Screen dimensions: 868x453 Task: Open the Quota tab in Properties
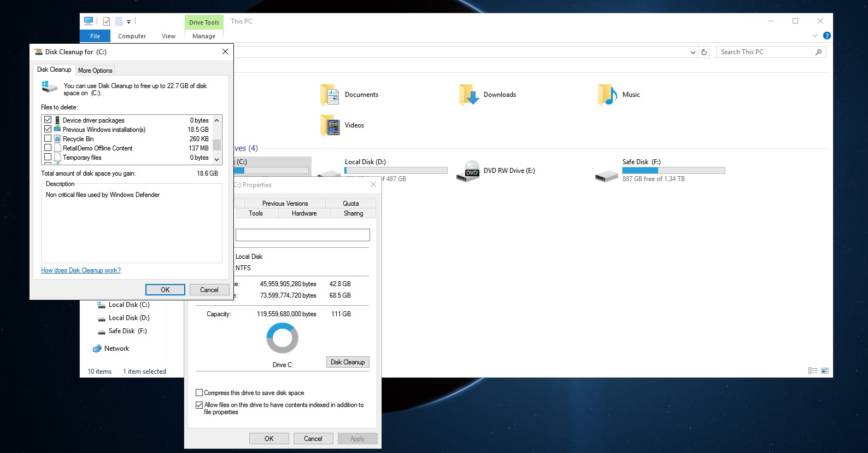[351, 204]
